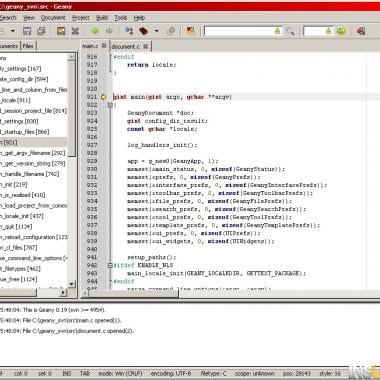
Task: Switch to the main.c editor tab
Action: click(x=90, y=46)
